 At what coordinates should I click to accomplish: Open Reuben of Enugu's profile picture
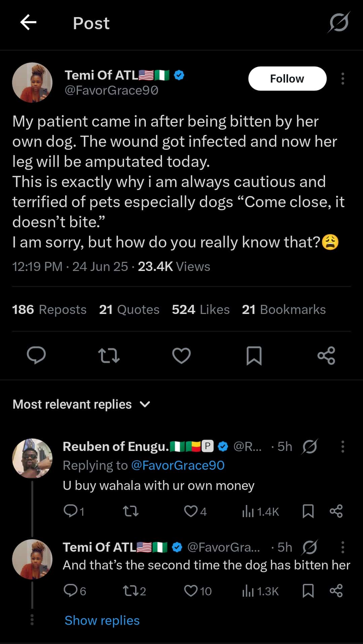point(32,458)
